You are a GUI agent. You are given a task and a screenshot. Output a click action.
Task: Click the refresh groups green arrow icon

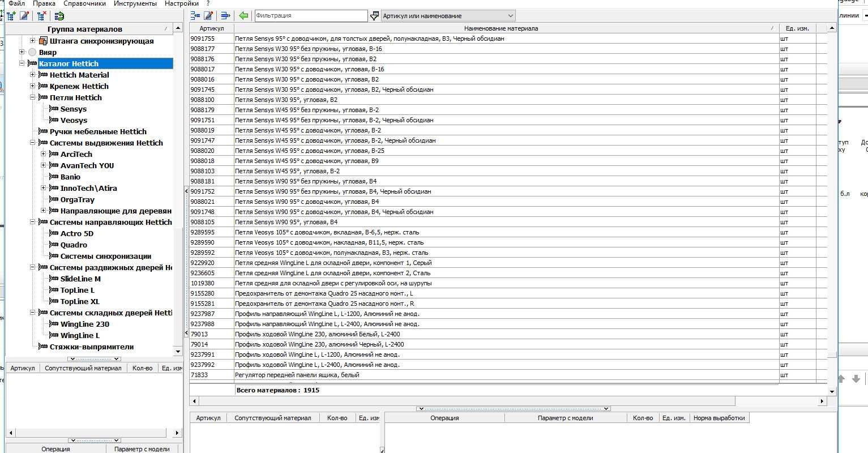58,16
